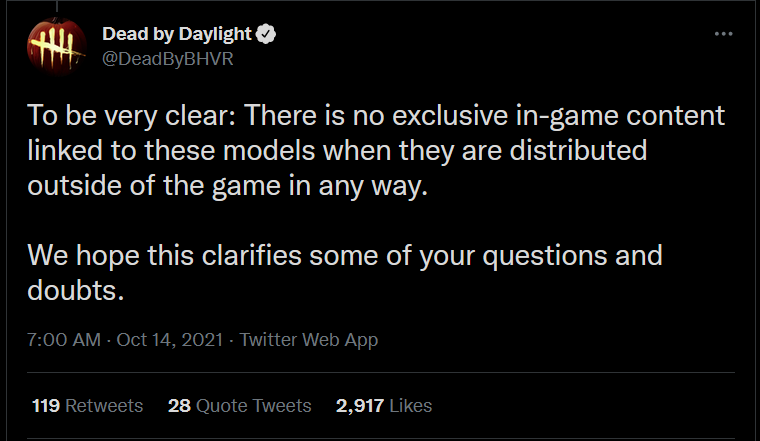Click the "We hope this clarifies" sentence
This screenshot has width=760, height=441.
(345, 273)
